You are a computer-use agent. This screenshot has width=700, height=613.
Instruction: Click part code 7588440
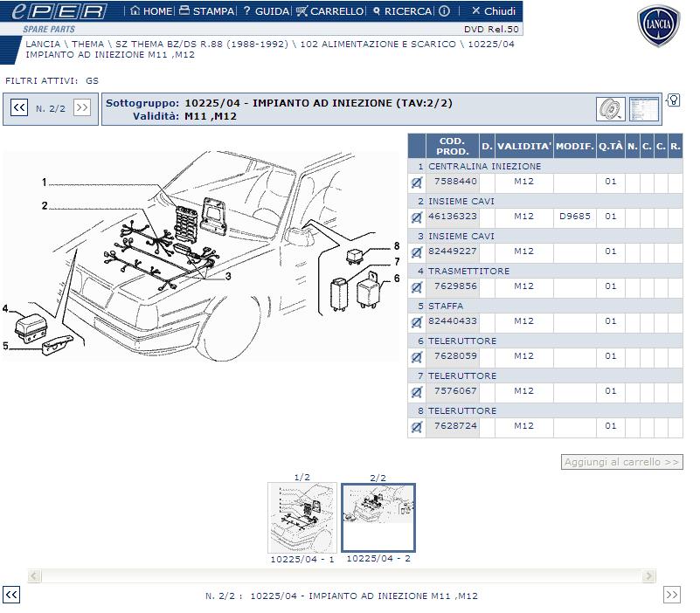455,181
